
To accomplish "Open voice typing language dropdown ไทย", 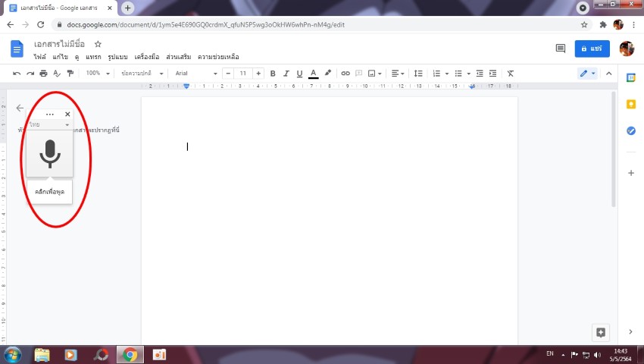I will (x=49, y=124).
